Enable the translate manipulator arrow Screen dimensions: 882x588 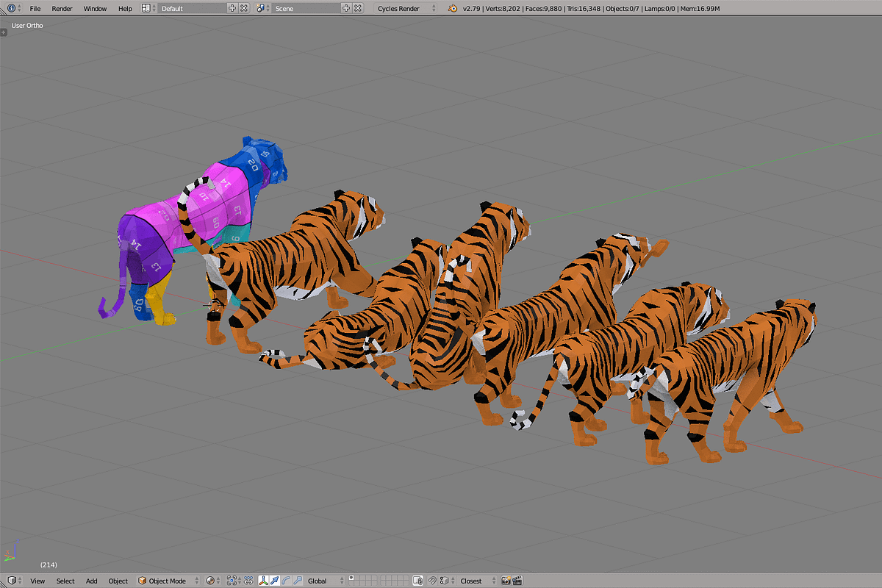(275, 581)
